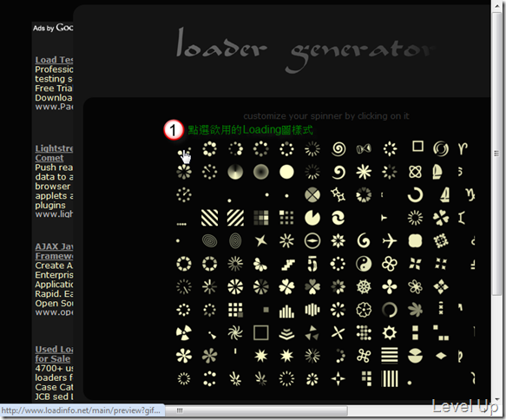
Task: Pick the radial glow gradient circle
Action: 261,172
